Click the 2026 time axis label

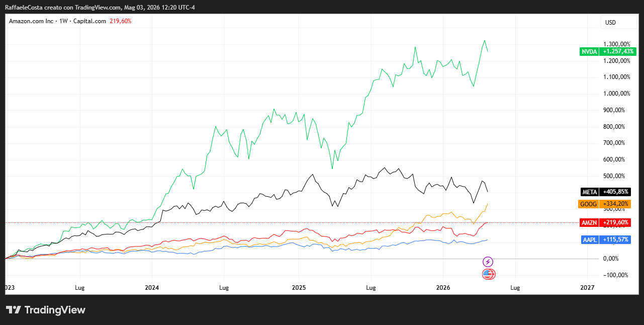pyautogui.click(x=443, y=288)
